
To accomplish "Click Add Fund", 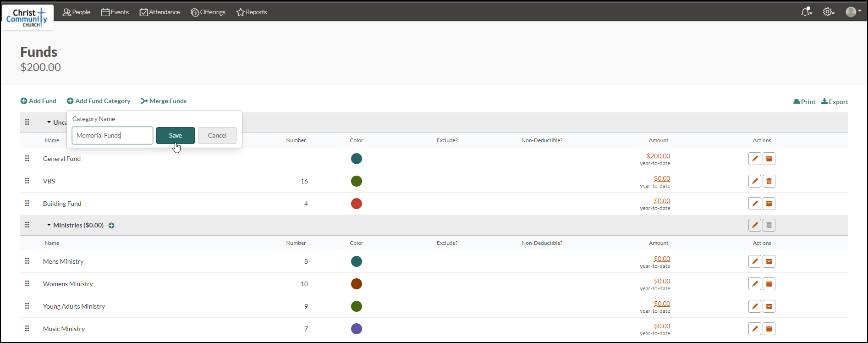I will point(38,101).
